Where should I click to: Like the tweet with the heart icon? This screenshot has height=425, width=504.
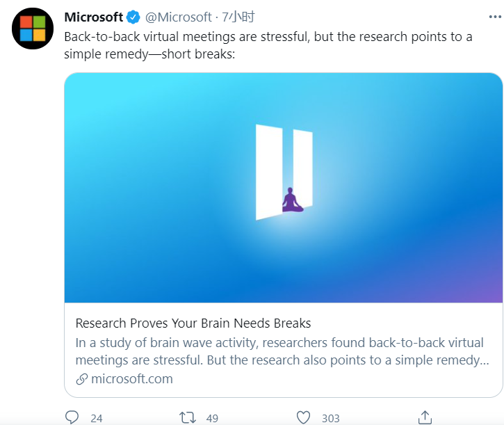pyautogui.click(x=303, y=417)
